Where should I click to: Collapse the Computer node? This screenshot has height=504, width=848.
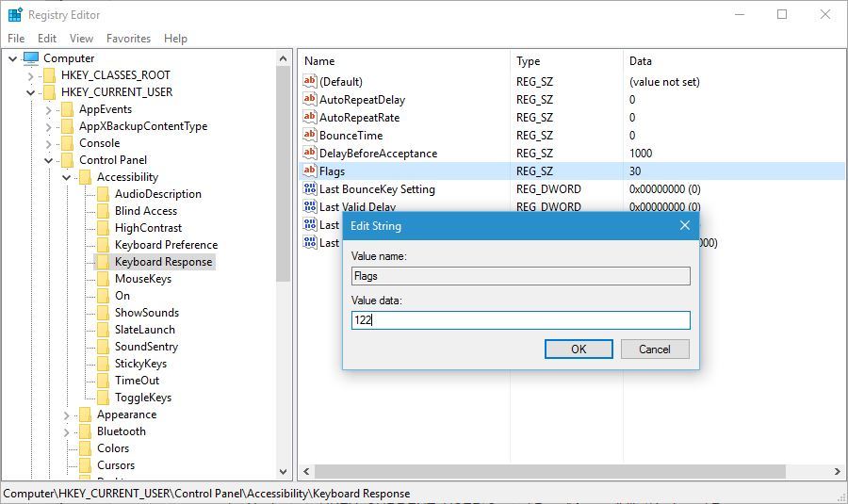tap(13, 58)
